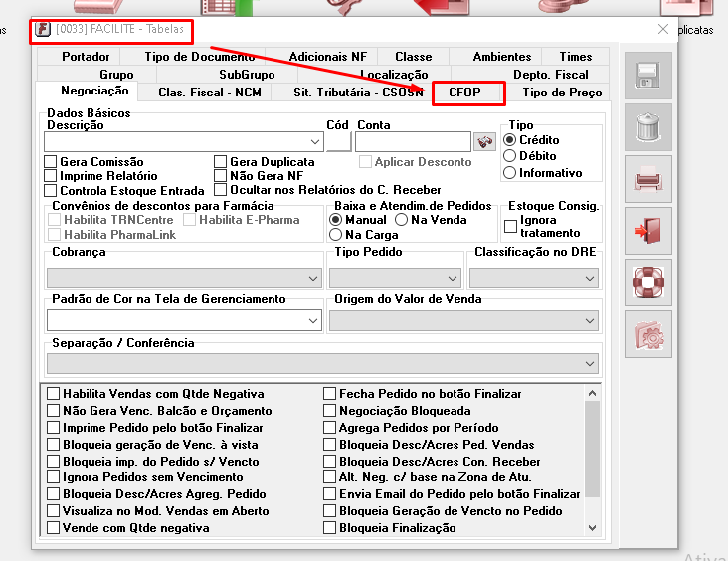Enable the Gera Comissão checkbox
The image size is (728, 561).
click(x=51, y=162)
